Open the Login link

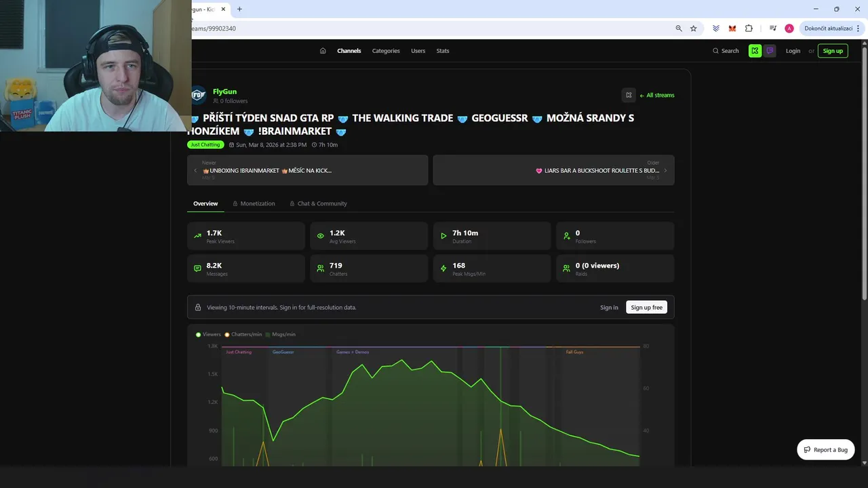point(793,51)
